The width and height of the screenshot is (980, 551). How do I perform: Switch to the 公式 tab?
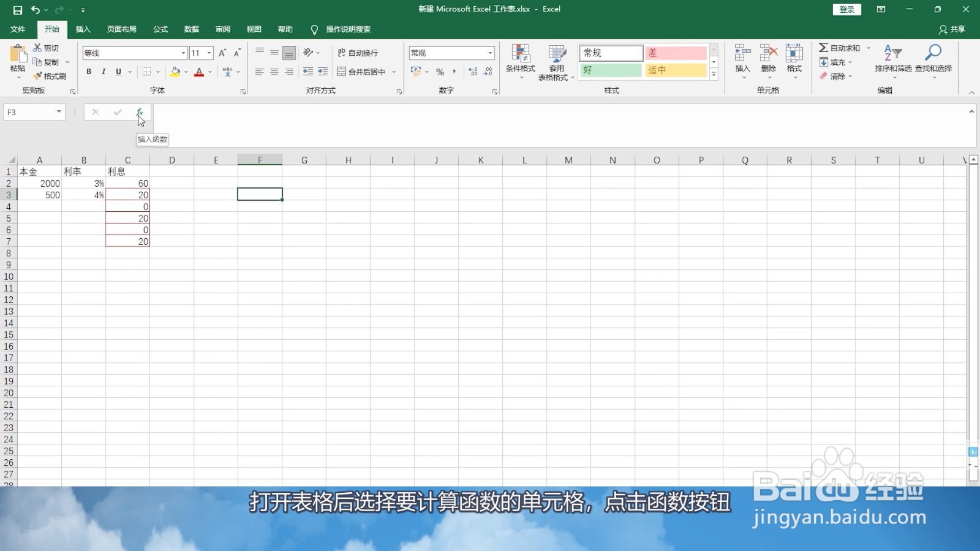click(160, 29)
